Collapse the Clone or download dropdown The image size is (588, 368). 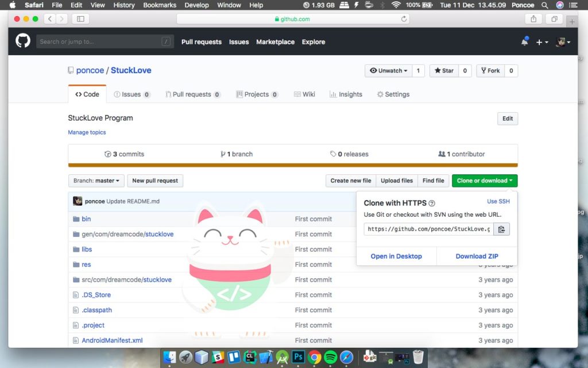tap(484, 181)
